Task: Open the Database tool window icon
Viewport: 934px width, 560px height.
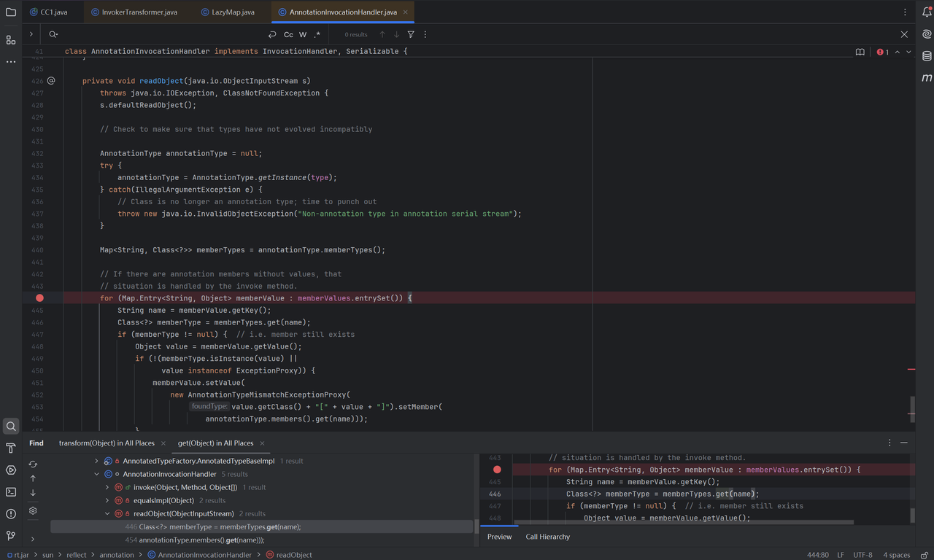Action: (927, 55)
